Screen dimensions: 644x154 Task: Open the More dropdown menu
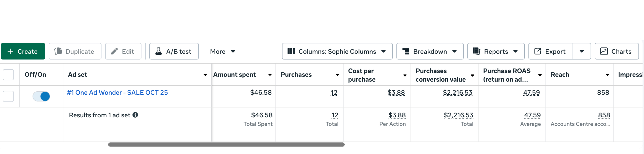click(x=222, y=52)
